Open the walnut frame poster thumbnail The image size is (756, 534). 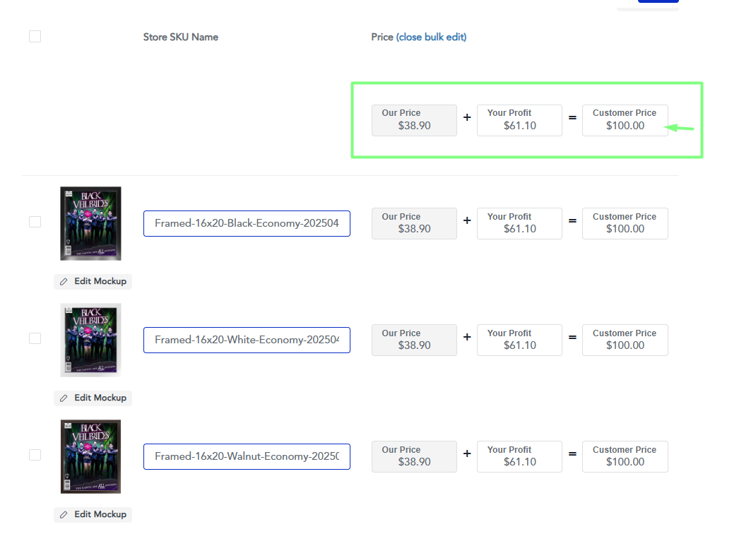tap(90, 456)
